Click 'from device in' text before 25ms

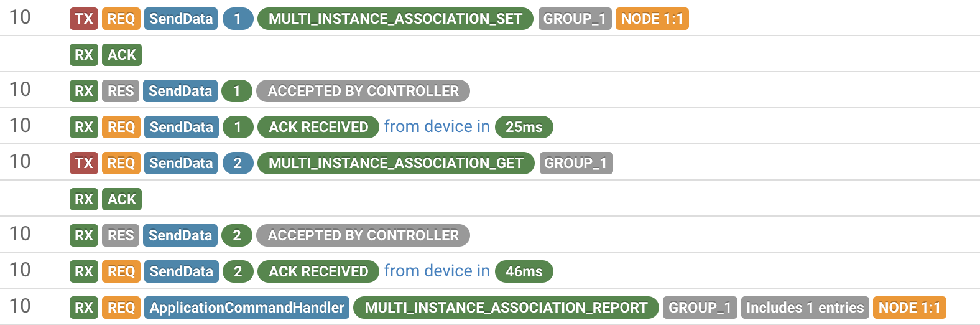(x=437, y=126)
